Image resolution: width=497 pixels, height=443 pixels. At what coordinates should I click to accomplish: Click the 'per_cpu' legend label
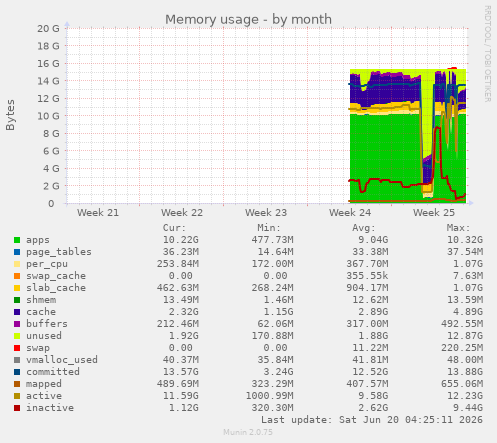tap(47, 264)
